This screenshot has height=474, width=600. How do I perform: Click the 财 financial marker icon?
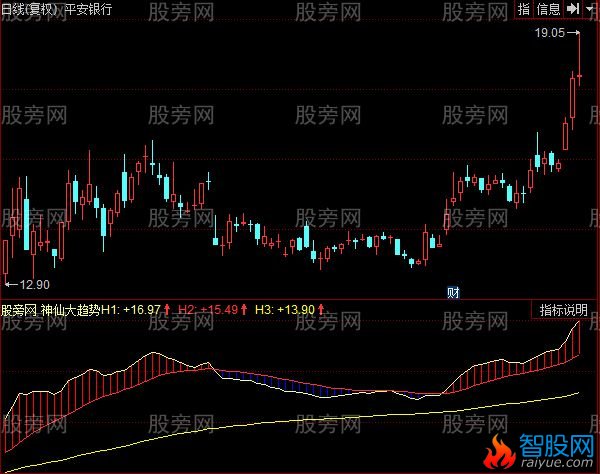(453, 293)
